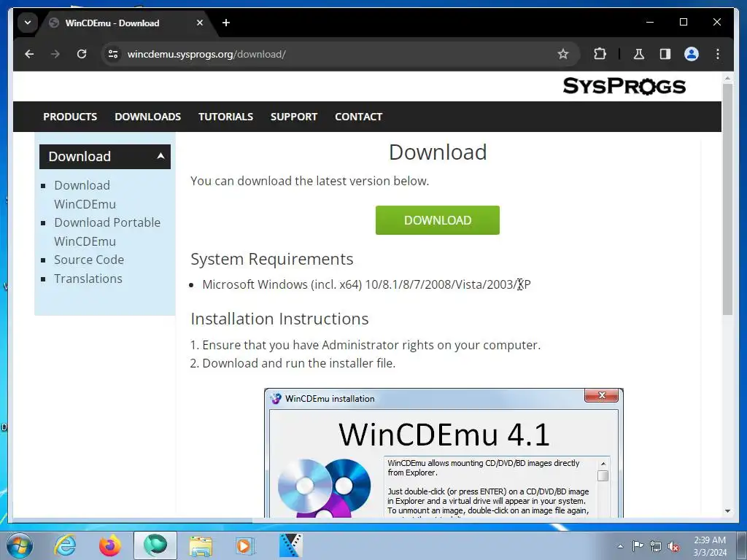This screenshot has width=747, height=560.
Task: Open Download Portable WinCDEmu link
Action: click(x=107, y=232)
